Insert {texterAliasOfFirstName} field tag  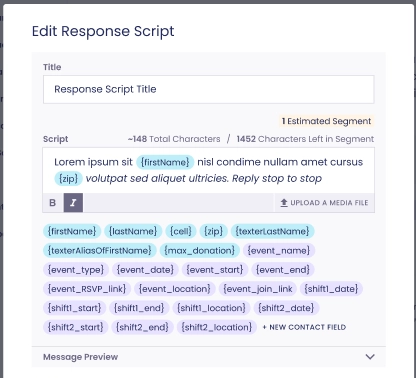(99, 250)
